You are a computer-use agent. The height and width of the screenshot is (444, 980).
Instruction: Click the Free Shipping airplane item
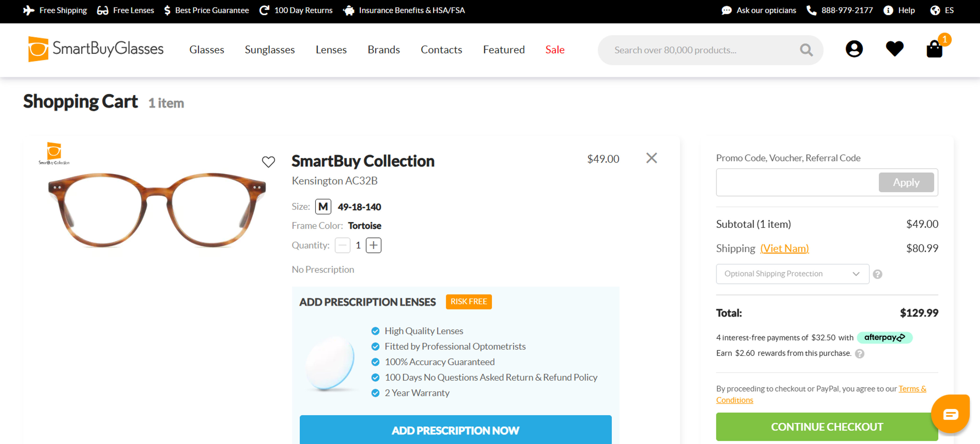(x=55, y=10)
